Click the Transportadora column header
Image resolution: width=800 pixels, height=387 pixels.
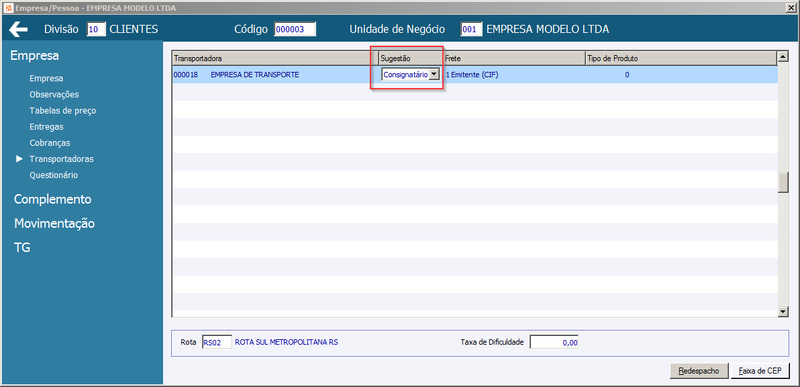point(275,58)
